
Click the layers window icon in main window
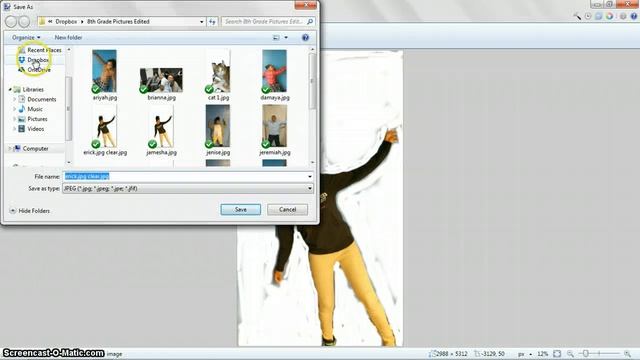[x=598, y=16]
